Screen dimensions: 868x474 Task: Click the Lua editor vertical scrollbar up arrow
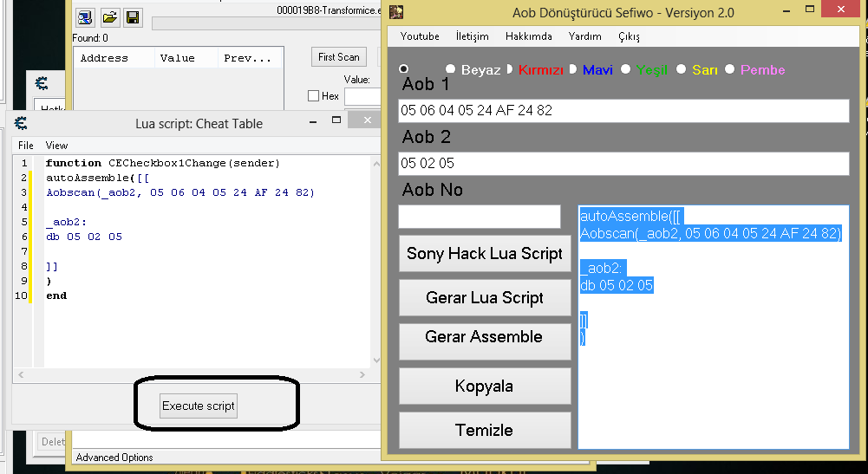pyautogui.click(x=376, y=164)
